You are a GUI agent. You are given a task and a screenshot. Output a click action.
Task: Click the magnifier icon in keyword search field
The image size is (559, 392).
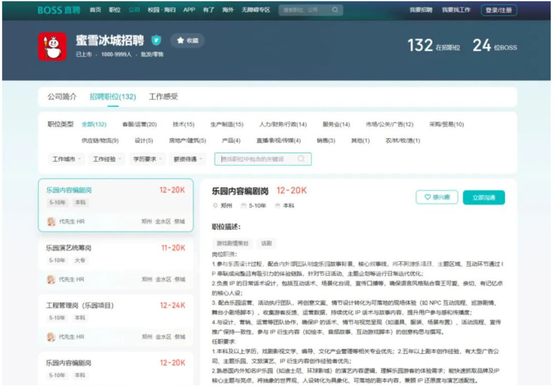click(301, 159)
